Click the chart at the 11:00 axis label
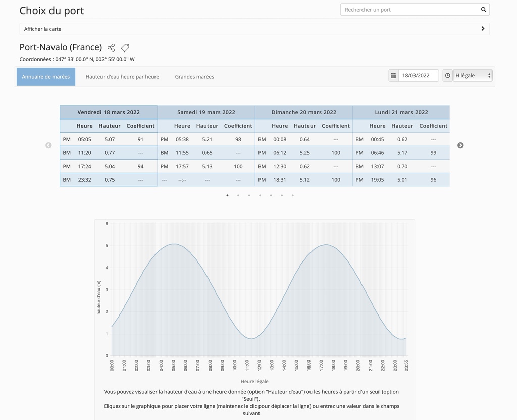Screen dimensions: 517x420 click(x=247, y=365)
